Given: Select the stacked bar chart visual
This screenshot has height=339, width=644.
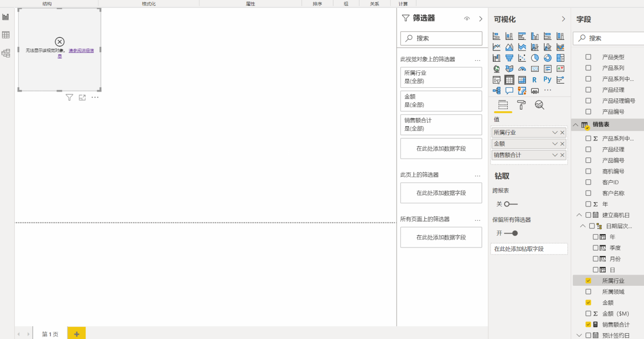Looking at the screenshot, I should click(497, 36).
